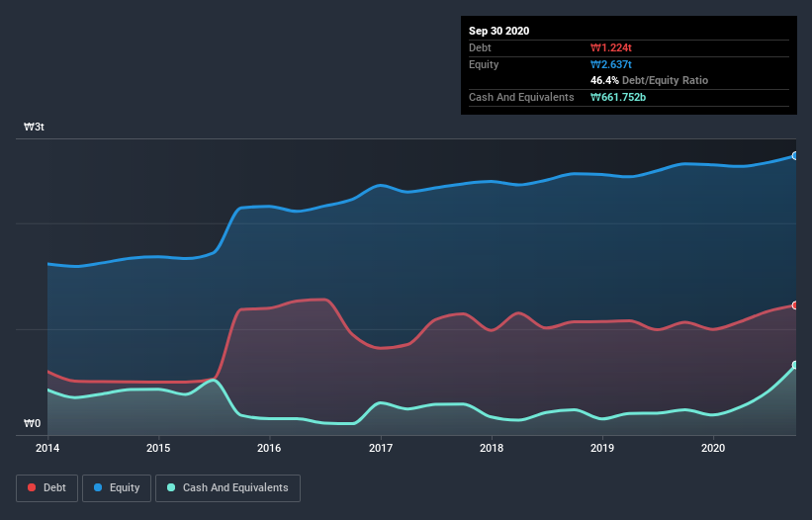Click the 46.4% Debt/Equity Ratio text
This screenshot has width=812, height=520.
[x=650, y=80]
